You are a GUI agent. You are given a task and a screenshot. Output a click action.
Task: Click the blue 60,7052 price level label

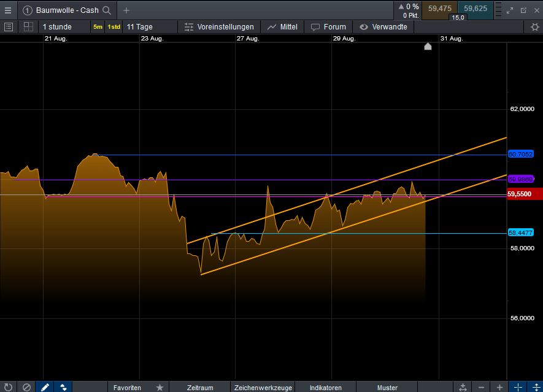click(520, 154)
